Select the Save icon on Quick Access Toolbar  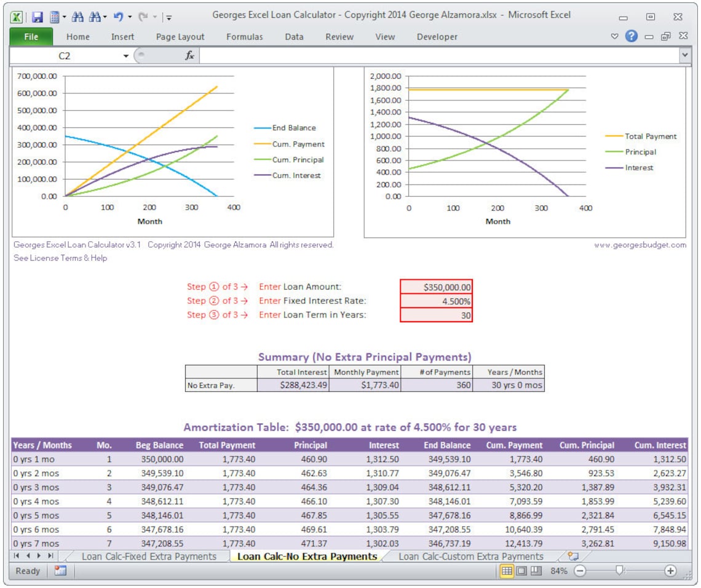pyautogui.click(x=37, y=17)
